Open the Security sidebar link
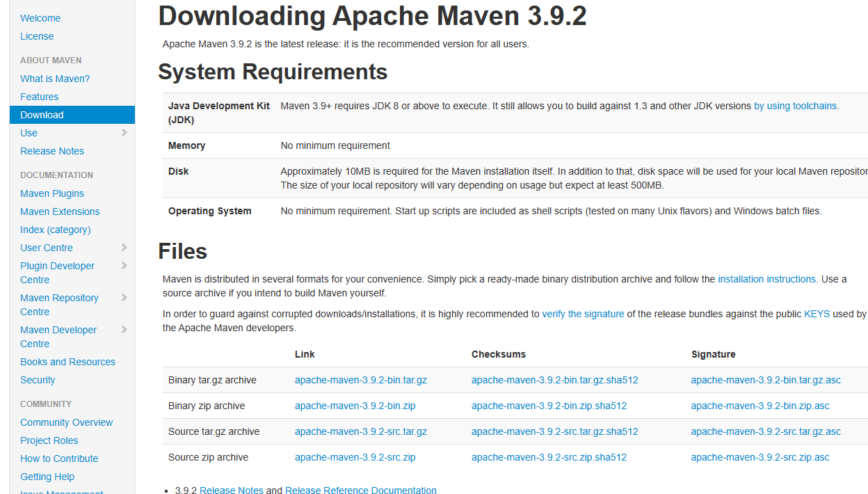The image size is (868, 494). pyautogui.click(x=38, y=380)
